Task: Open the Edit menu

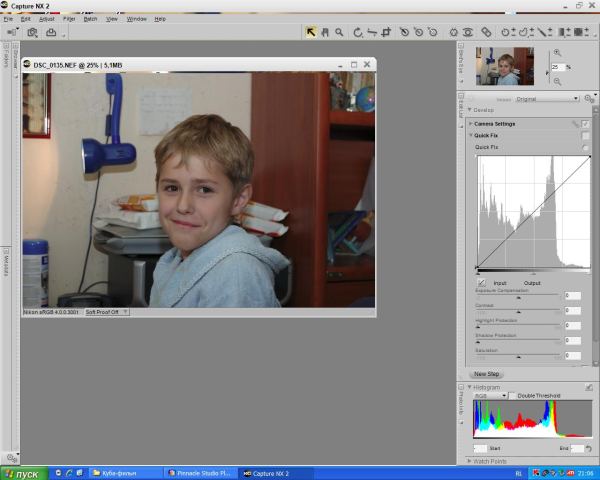Action: (x=25, y=19)
